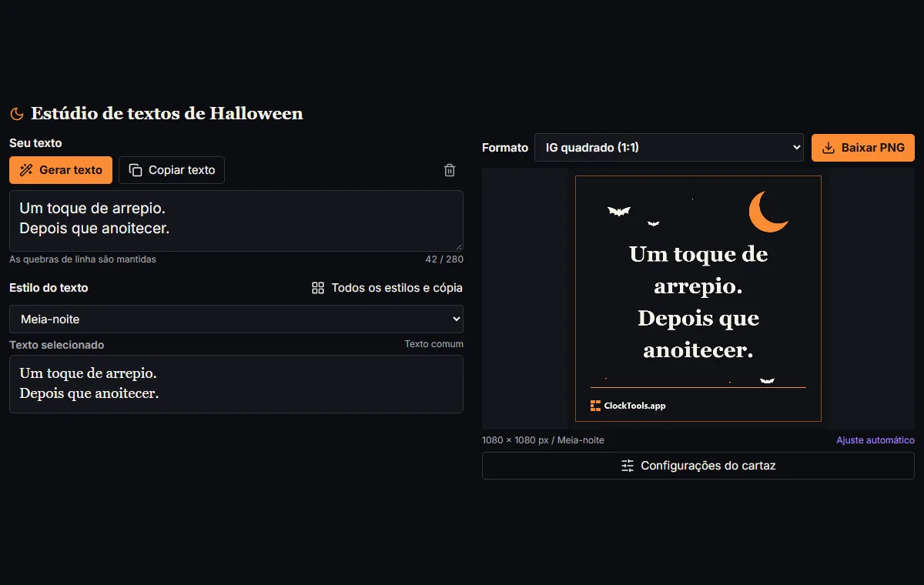Click Todos os estilos e cópia
This screenshot has height=585, width=924.
pyautogui.click(x=387, y=288)
